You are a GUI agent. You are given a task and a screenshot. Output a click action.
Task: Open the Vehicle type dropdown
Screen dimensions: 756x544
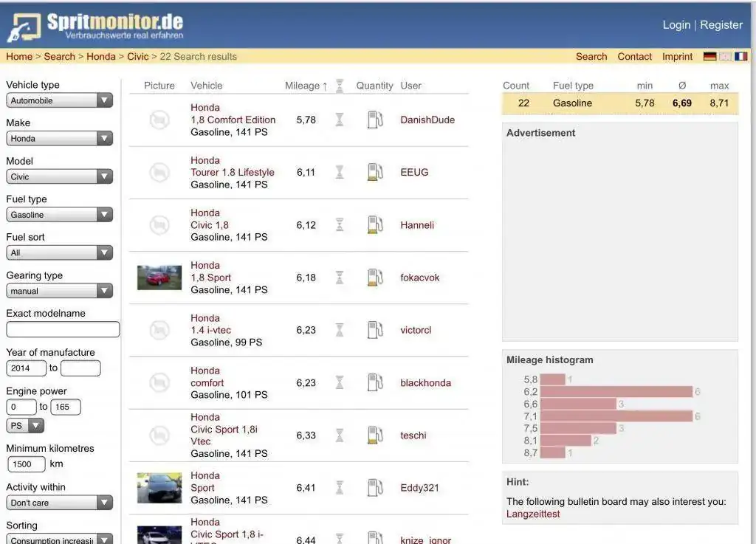click(x=59, y=100)
